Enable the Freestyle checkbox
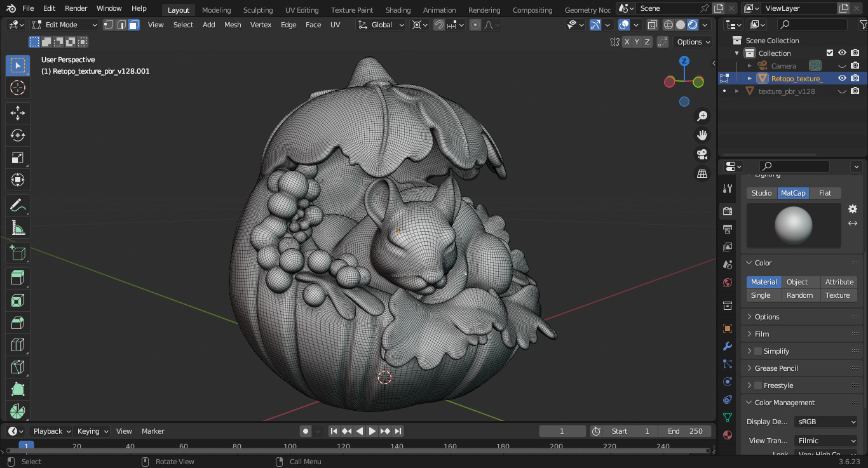 (x=757, y=385)
